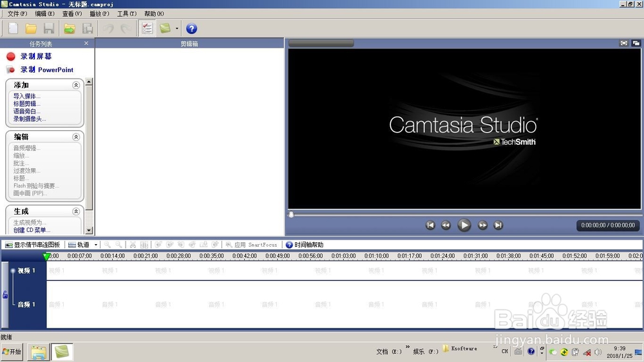
Task: Toggle the track lock icon
Action: 5,294
